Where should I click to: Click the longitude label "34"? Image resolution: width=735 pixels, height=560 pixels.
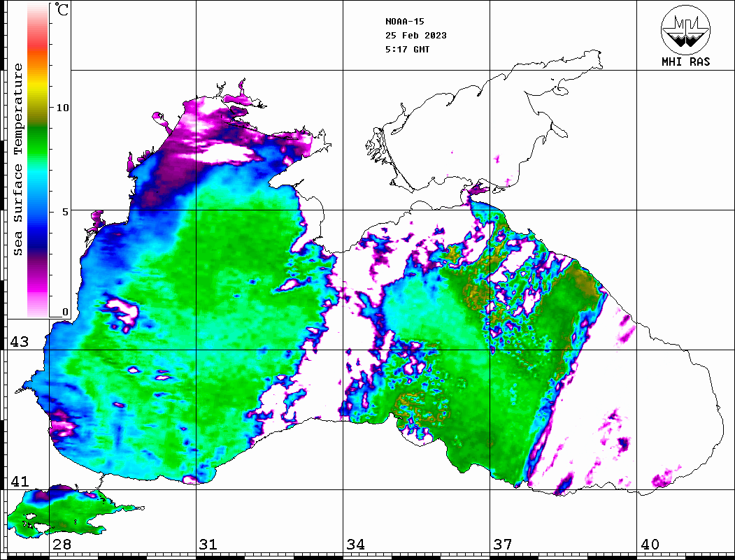click(x=356, y=544)
